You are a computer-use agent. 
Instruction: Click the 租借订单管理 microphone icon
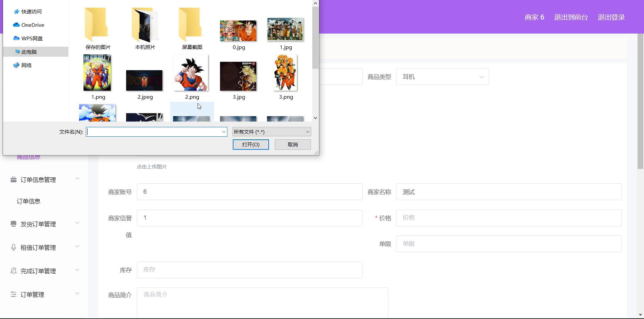tap(13, 247)
